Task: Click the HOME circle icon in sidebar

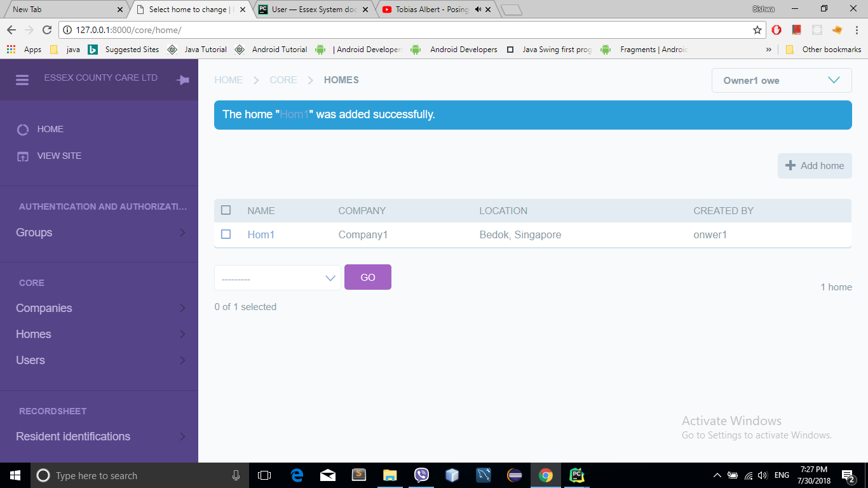Action: coord(23,130)
